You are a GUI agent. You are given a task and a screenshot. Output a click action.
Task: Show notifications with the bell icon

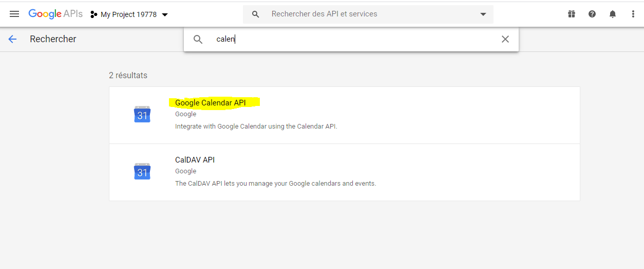pos(613,14)
